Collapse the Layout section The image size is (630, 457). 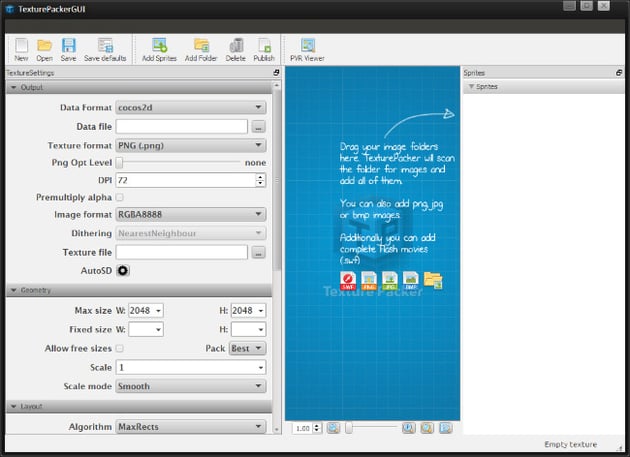tap(14, 406)
